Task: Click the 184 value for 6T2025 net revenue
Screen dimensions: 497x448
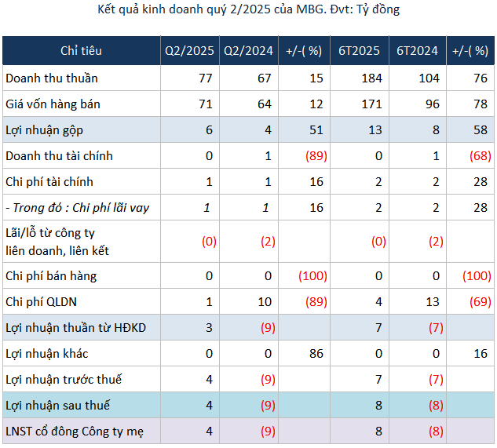Action: click(x=371, y=78)
